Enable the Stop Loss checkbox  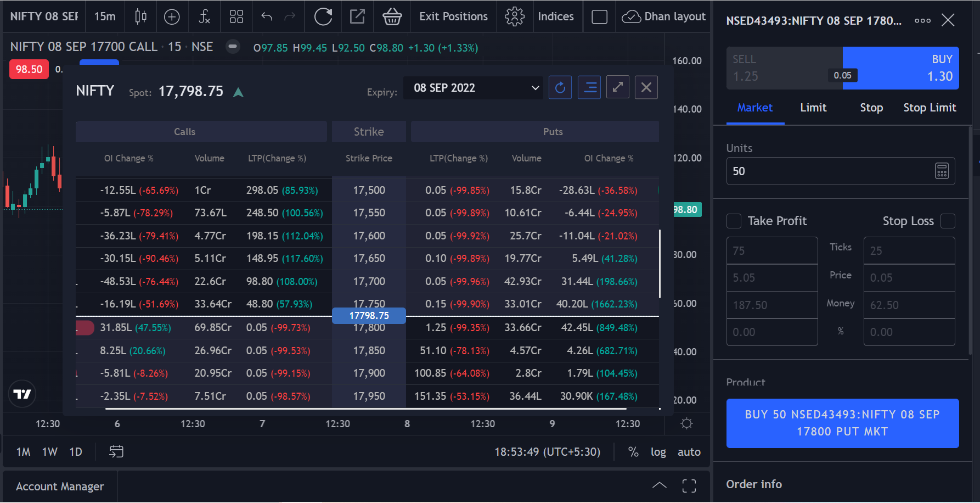point(948,221)
